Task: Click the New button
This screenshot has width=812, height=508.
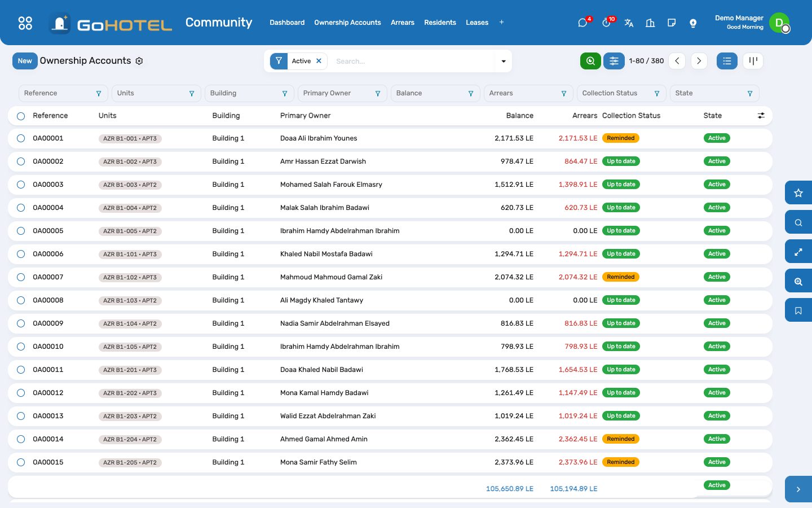Action: [25, 61]
